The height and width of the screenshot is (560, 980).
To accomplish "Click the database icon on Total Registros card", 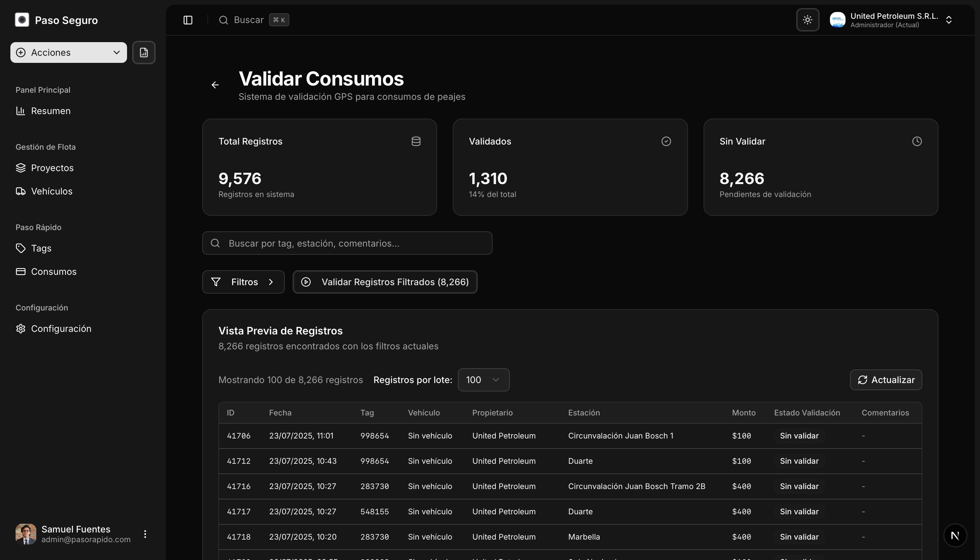I will click(x=416, y=141).
